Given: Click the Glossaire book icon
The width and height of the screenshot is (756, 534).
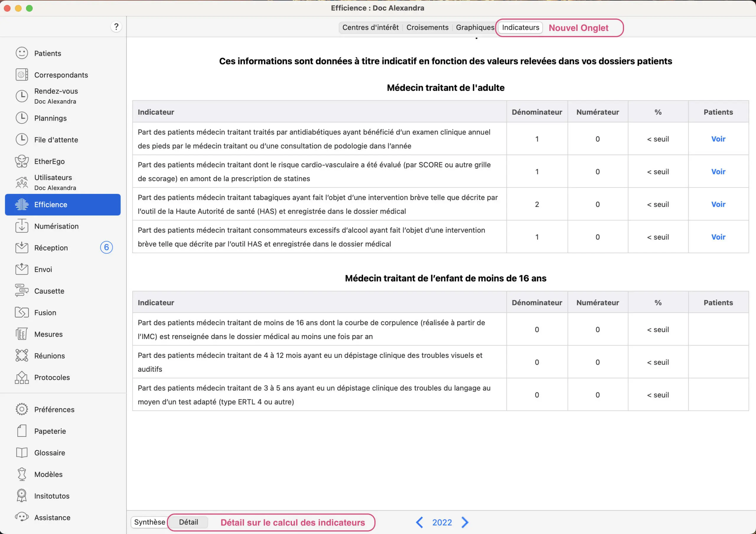Looking at the screenshot, I should (22, 453).
